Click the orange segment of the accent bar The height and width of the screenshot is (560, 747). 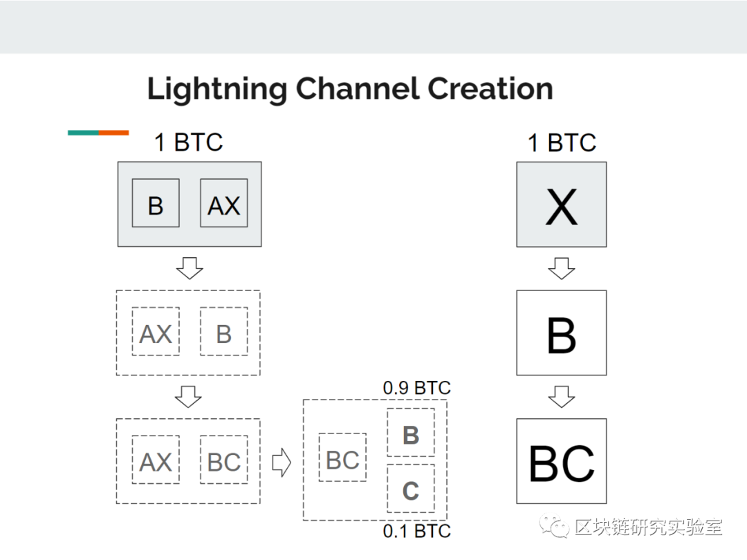114,133
